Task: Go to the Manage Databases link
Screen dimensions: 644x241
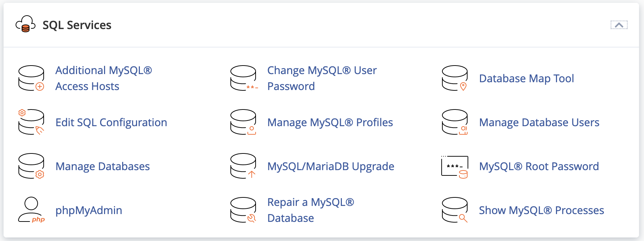Action: tap(103, 166)
